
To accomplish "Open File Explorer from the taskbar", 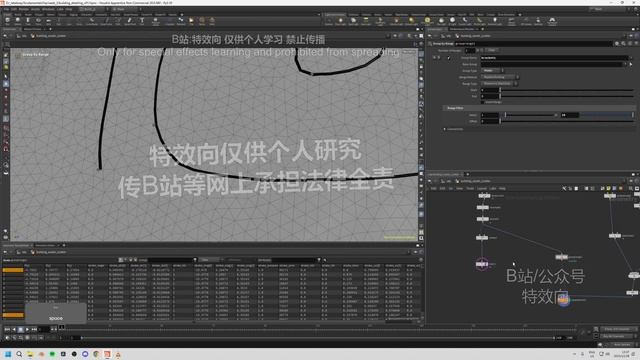I will 30,354.
